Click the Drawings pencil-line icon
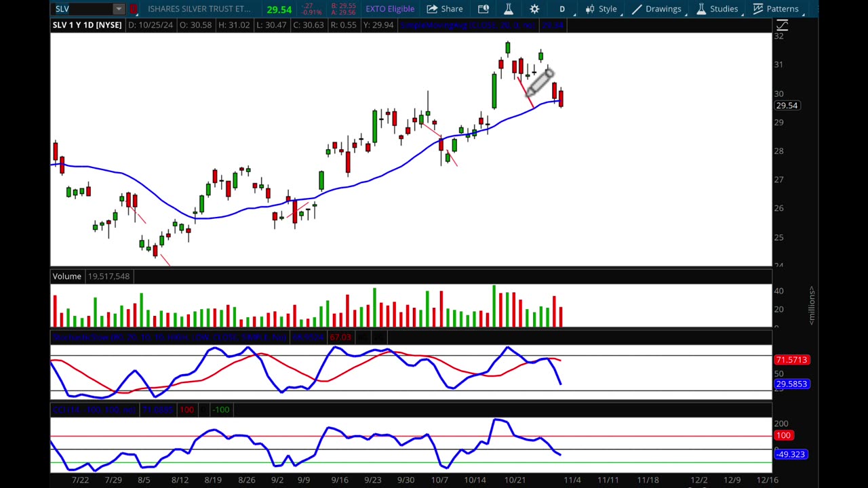Viewport: 868px width, 488px height. (637, 9)
